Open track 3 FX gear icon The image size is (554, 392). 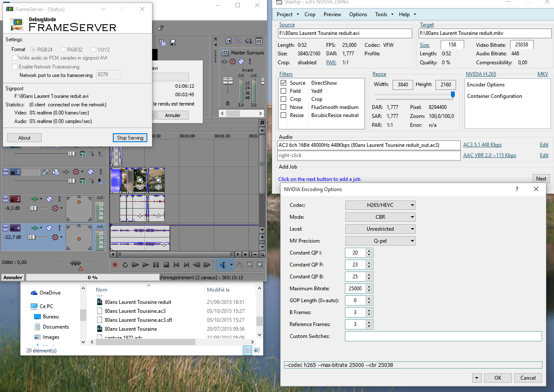(x=55, y=208)
